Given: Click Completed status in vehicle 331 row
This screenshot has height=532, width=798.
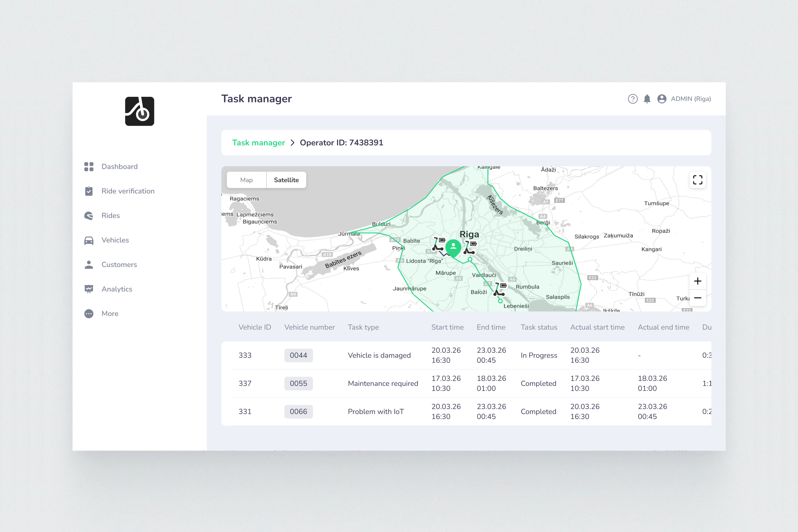Looking at the screenshot, I should 539,412.
